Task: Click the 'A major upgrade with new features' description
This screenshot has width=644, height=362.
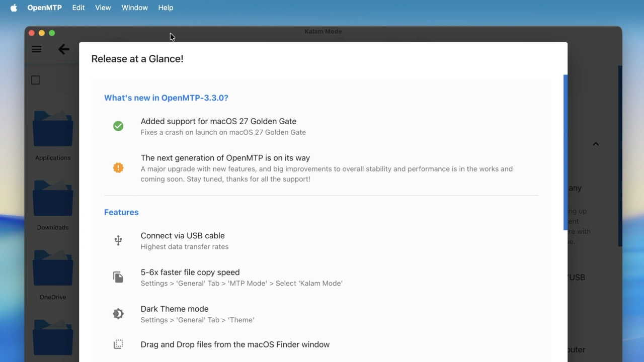Action: pyautogui.click(x=327, y=174)
